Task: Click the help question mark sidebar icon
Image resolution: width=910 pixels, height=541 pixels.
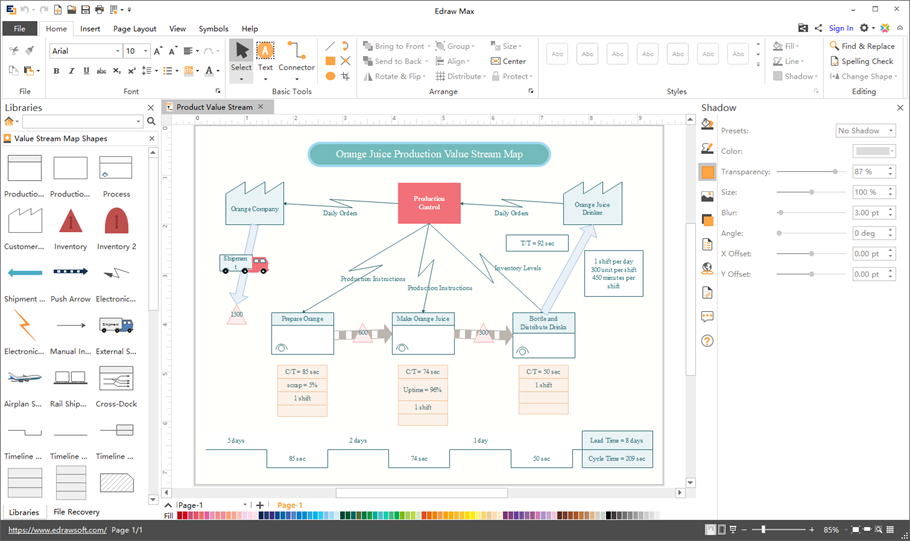Action: (707, 341)
